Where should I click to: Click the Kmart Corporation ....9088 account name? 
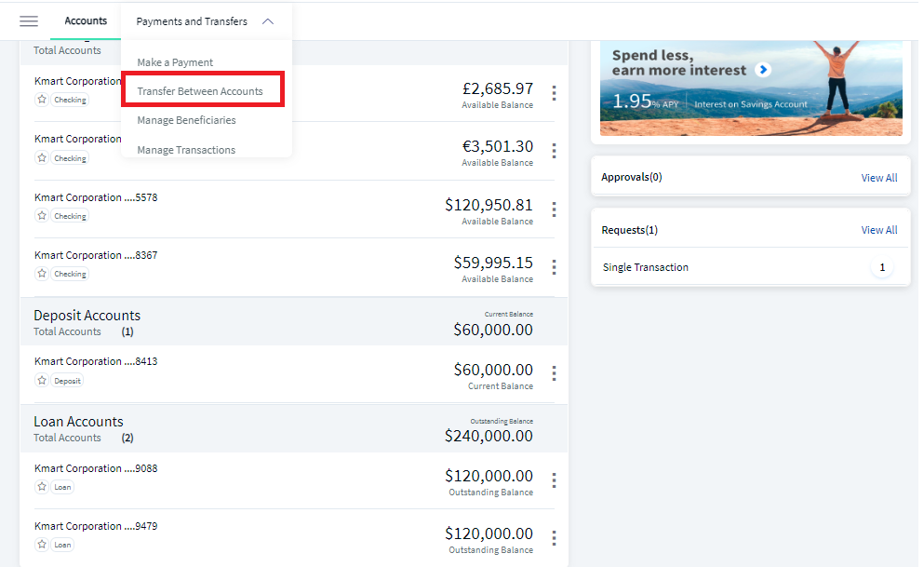point(96,468)
